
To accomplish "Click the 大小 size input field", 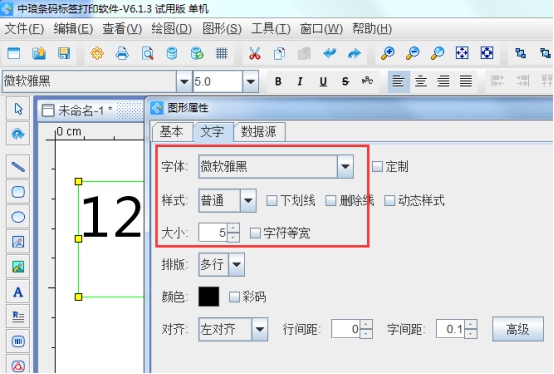I will coord(213,233).
